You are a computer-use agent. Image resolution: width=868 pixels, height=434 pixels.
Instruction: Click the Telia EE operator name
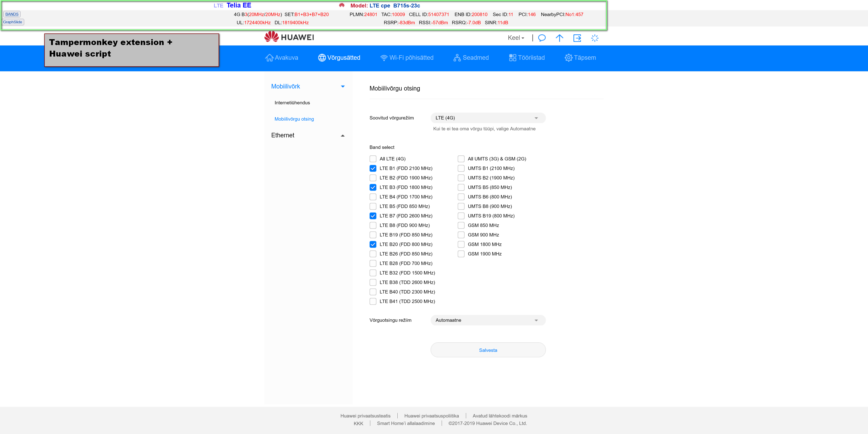[x=239, y=5]
